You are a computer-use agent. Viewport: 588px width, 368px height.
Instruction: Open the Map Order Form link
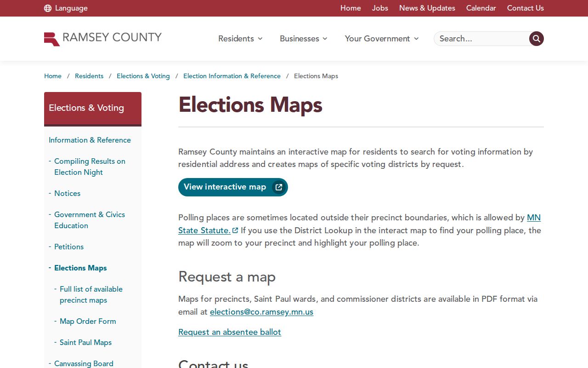pyautogui.click(x=88, y=322)
